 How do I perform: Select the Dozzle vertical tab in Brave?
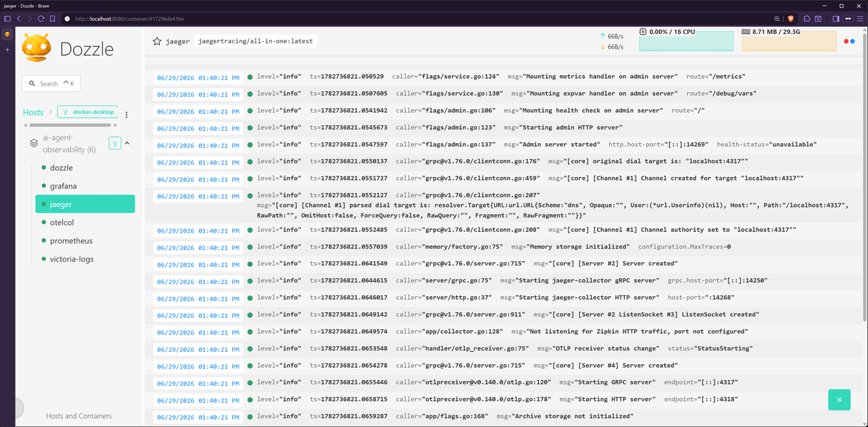click(x=7, y=34)
